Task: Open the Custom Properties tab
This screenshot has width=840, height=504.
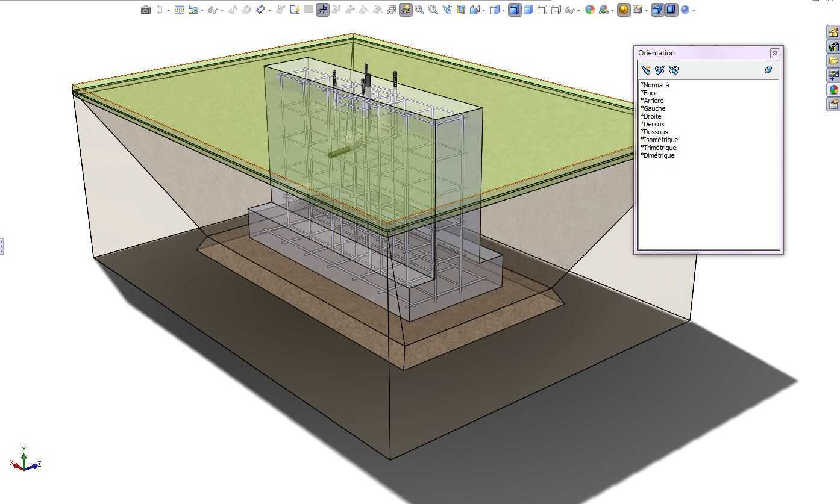Action: (833, 104)
